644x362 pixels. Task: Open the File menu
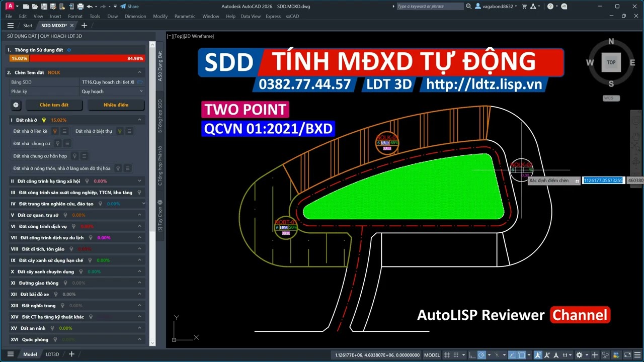click(x=9, y=16)
